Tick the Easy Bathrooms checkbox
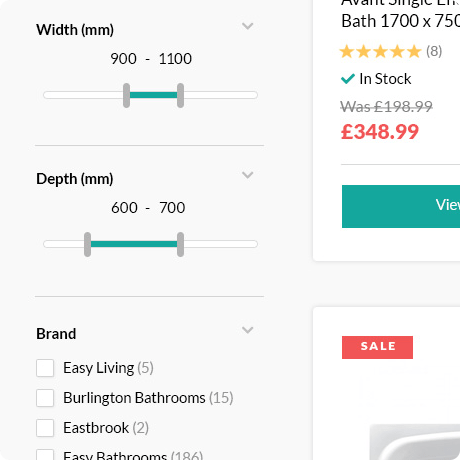The width and height of the screenshot is (460, 460). (45, 455)
